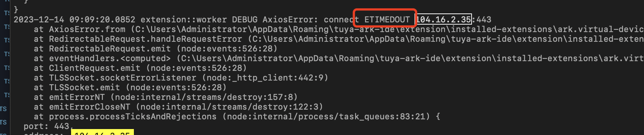The image size is (644, 135).
Task: Click the TLSSocket.emit stack frame
Action: 85,87
